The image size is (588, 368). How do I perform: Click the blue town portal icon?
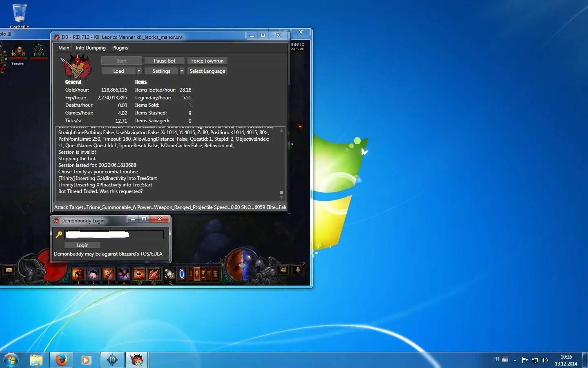click(182, 274)
